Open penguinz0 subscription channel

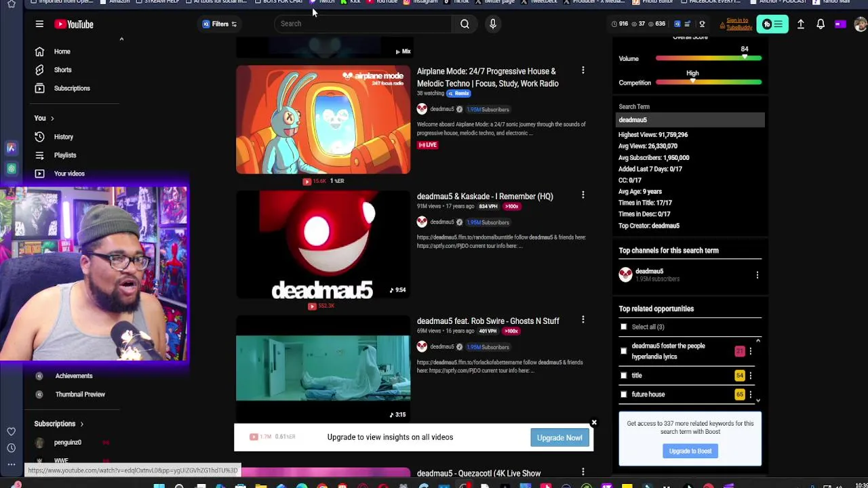click(68, 443)
